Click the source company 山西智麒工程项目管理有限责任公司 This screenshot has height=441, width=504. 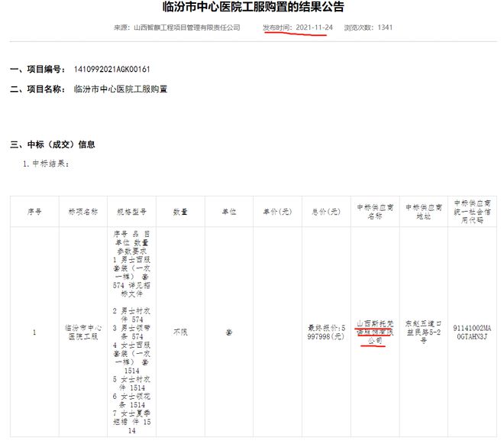coord(187,28)
